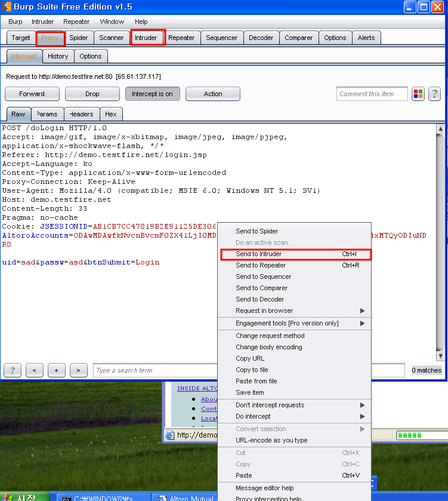Expand Don't intercept requests submenu
The image size is (448, 501).
pos(294,405)
